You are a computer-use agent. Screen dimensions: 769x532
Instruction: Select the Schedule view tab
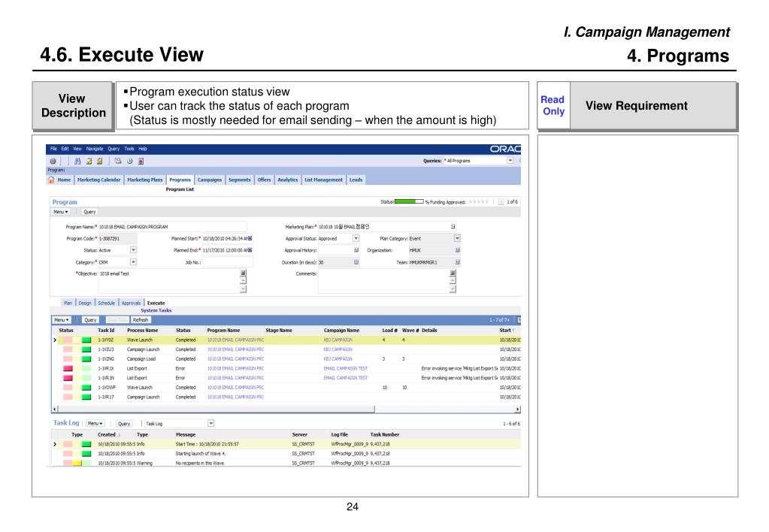coord(107,303)
